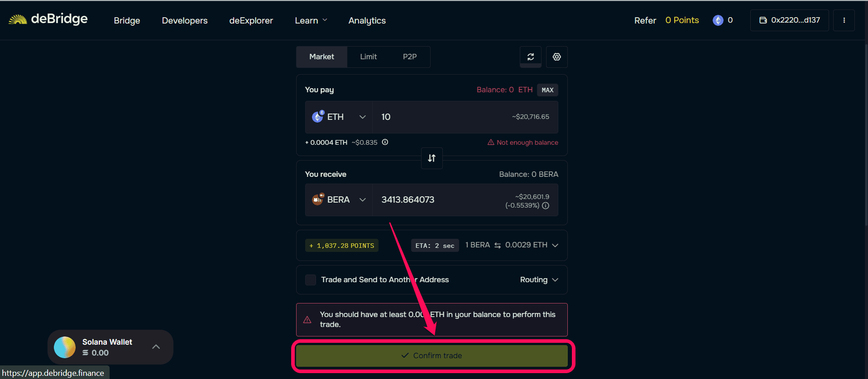Expand the Routing section
This screenshot has width=868, height=379.
click(539, 280)
